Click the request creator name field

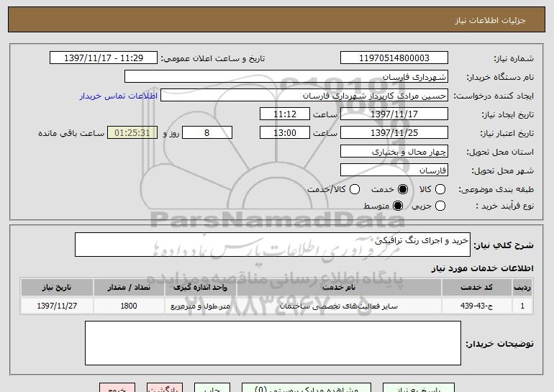coord(304,96)
